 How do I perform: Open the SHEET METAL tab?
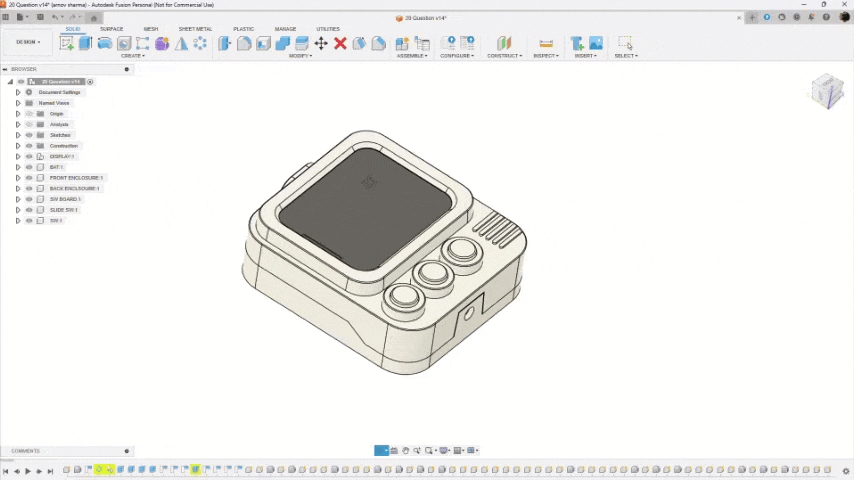click(195, 29)
